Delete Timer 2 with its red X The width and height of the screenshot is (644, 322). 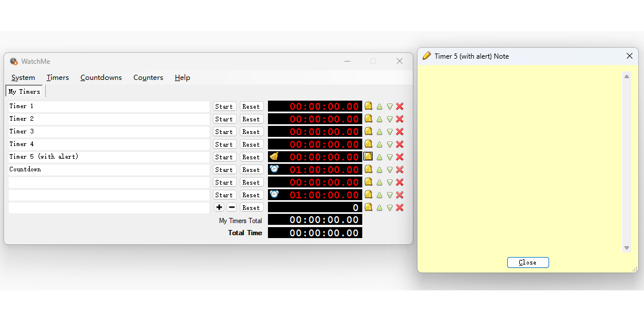point(400,119)
